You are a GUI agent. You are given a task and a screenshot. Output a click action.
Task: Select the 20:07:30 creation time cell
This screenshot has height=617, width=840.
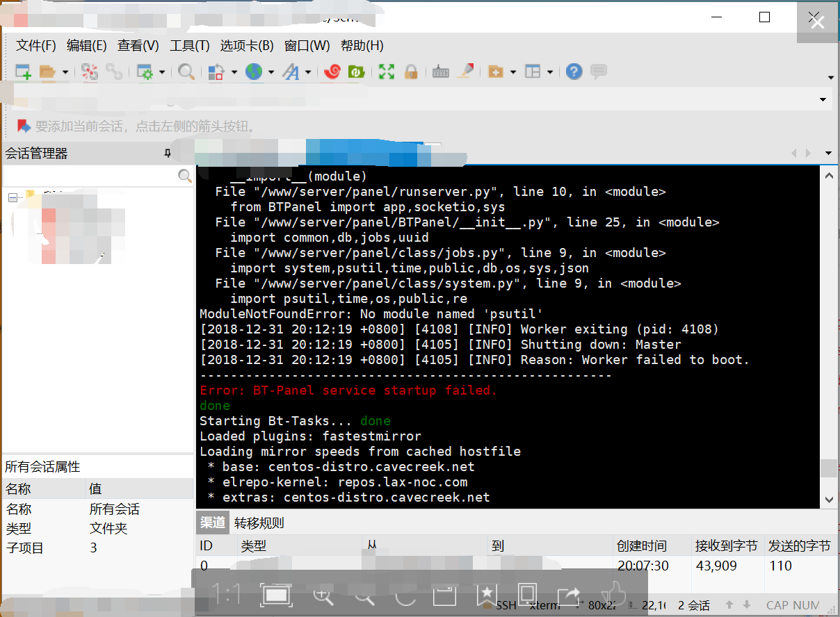click(643, 566)
